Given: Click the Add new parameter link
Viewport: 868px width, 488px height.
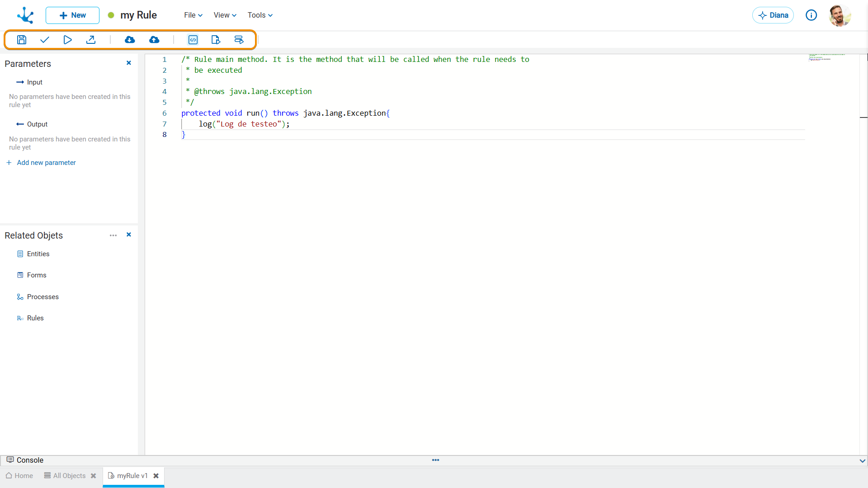Looking at the screenshot, I should click(x=46, y=163).
